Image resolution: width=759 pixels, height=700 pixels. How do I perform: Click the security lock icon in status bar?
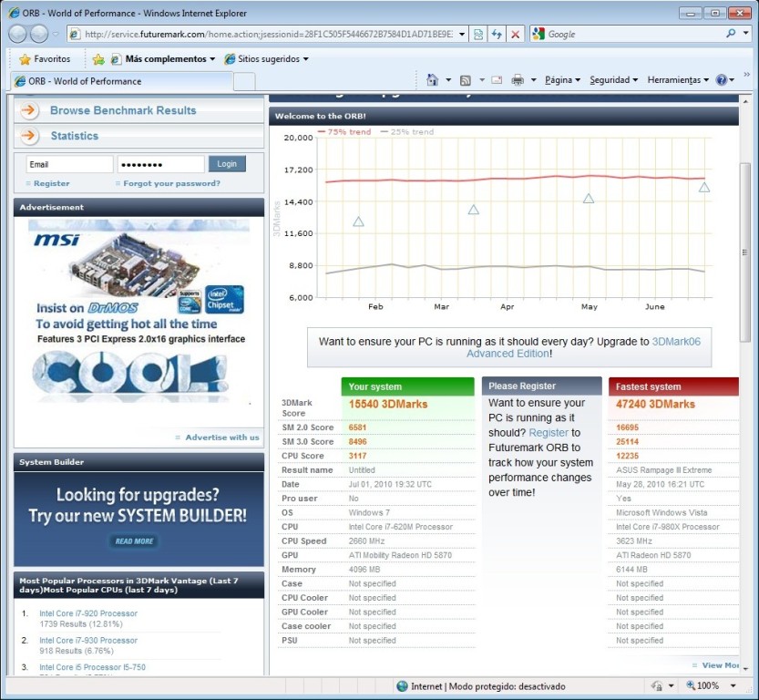(x=657, y=685)
